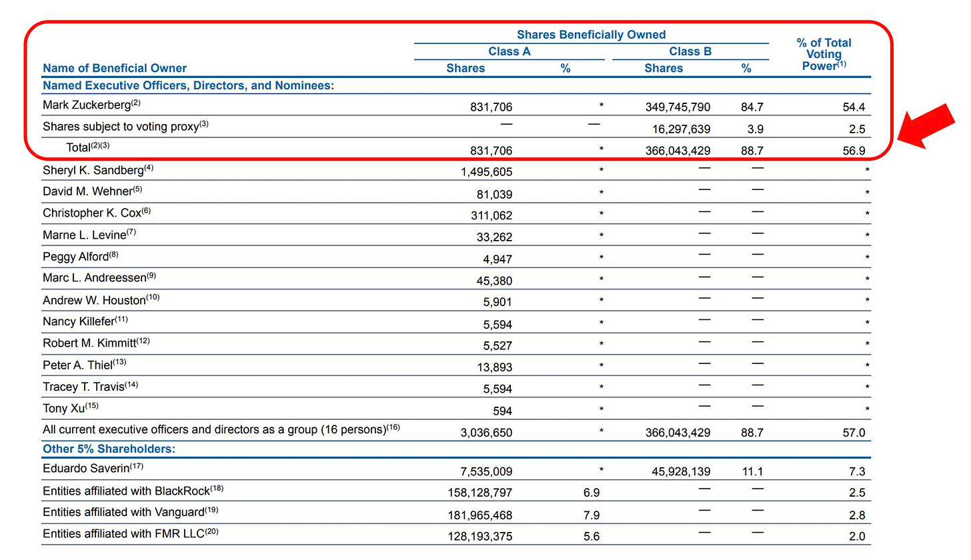Select Vanguard's 181,965,468 shares

pyautogui.click(x=480, y=515)
